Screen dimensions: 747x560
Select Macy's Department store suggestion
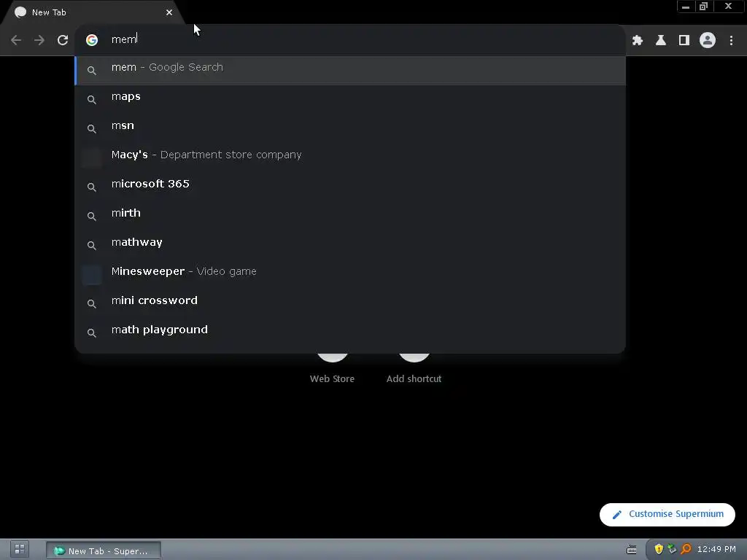(350, 157)
